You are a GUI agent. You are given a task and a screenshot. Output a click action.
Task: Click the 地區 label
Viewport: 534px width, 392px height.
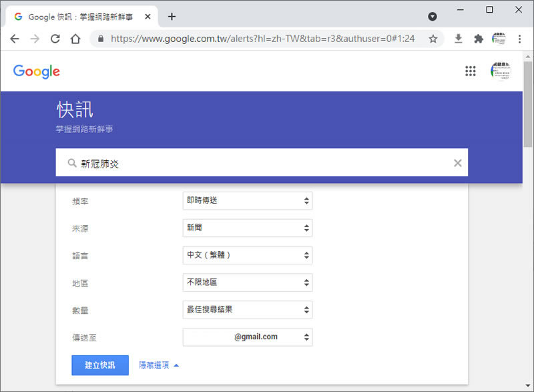click(x=80, y=283)
